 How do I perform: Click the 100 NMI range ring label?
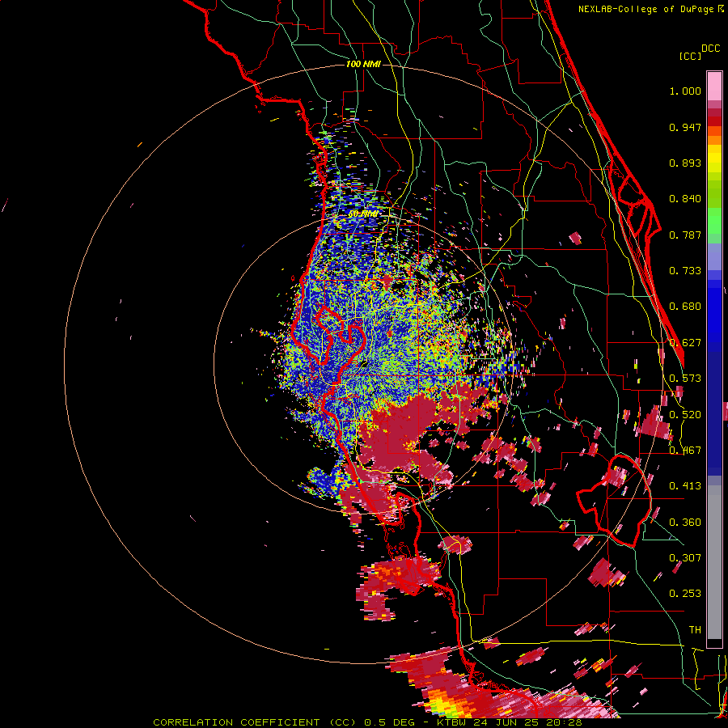(x=363, y=64)
